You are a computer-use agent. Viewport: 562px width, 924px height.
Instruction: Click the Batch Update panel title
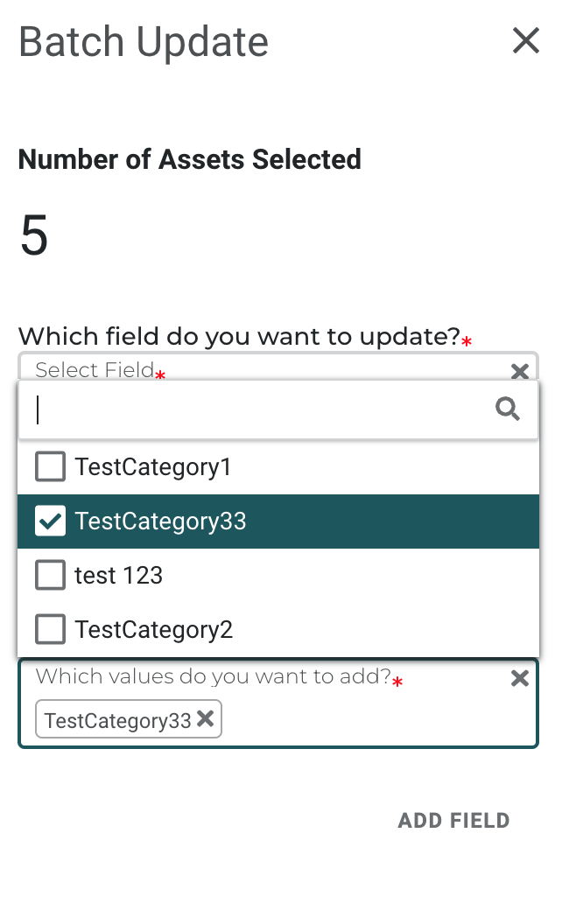click(144, 42)
